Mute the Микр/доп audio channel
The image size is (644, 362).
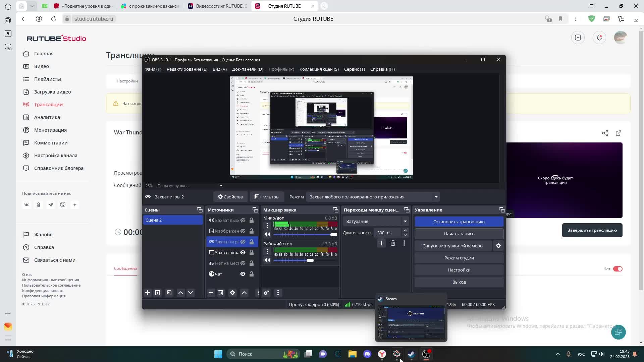pyautogui.click(x=267, y=235)
